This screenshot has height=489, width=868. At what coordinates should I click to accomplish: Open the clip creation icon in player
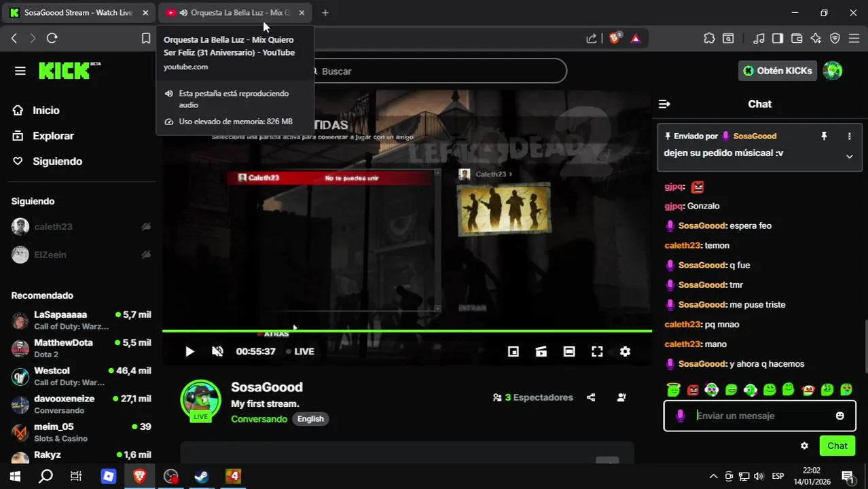[x=541, y=352]
